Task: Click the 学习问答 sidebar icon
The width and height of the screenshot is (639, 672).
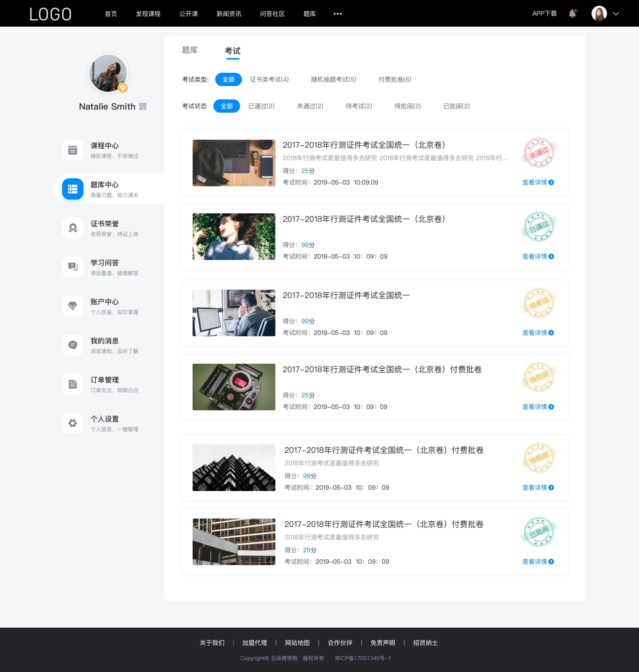Action: pos(72,266)
